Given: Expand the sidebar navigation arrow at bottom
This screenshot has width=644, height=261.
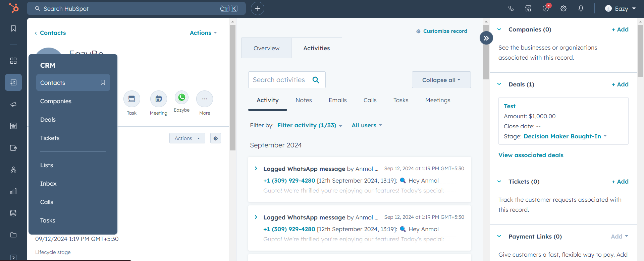Looking at the screenshot, I should (x=13, y=257).
